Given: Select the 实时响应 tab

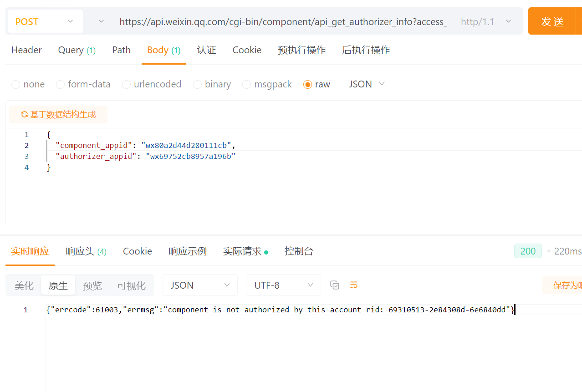Looking at the screenshot, I should pyautogui.click(x=30, y=251).
